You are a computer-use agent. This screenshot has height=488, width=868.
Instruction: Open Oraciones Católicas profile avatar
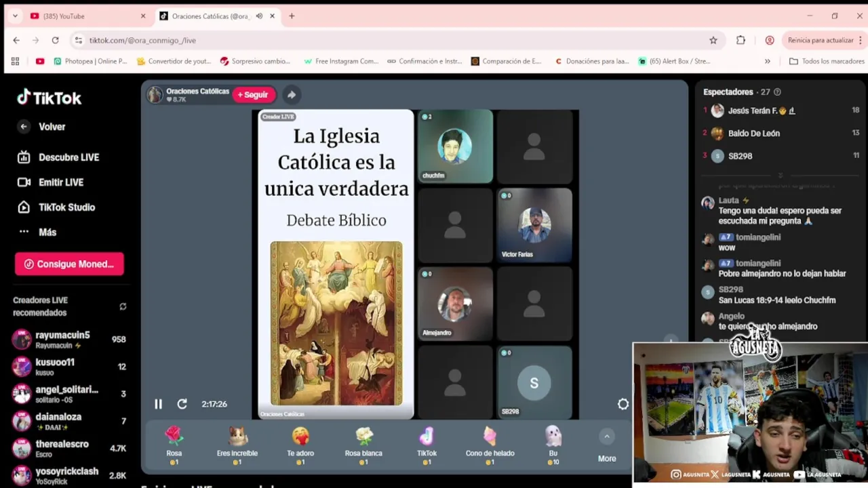(x=155, y=95)
